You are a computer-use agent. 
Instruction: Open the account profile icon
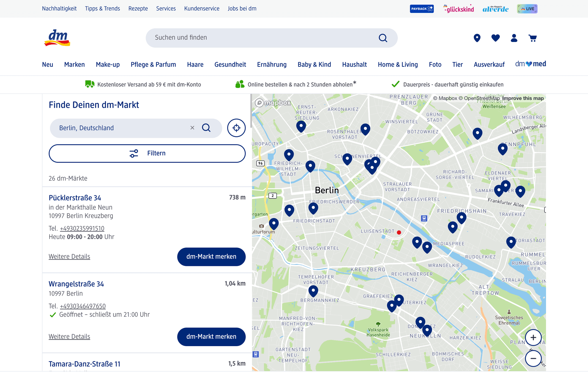click(514, 38)
